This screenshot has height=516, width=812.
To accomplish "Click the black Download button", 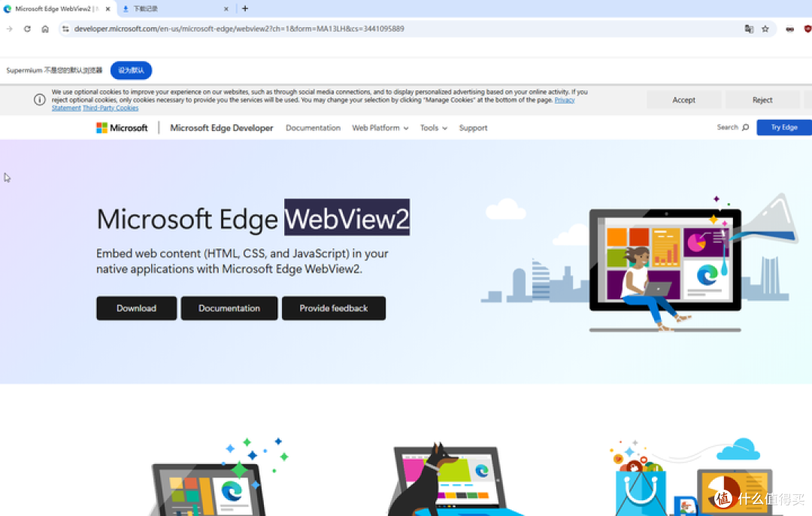I will pyautogui.click(x=136, y=308).
